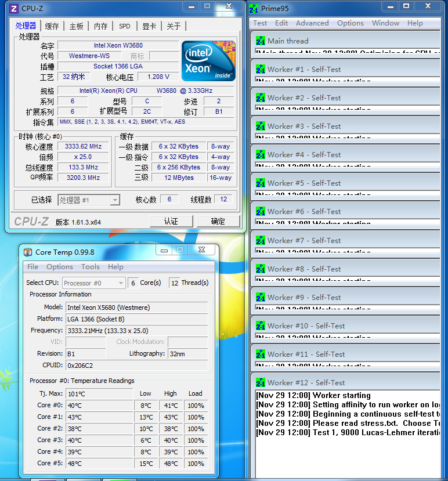Switch to the 处理器 tab in CPU-Z
This screenshot has width=448, height=481.
26,26
